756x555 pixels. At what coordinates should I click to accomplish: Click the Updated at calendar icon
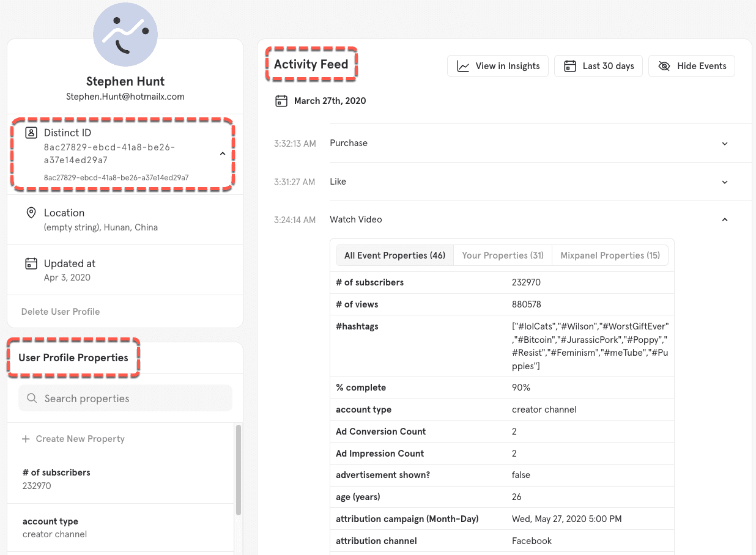pyautogui.click(x=31, y=263)
